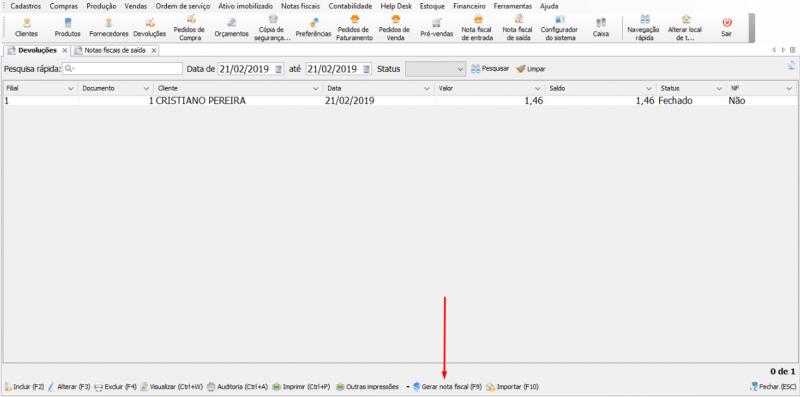800x397 pixels.
Task: Click the Sair power icon
Action: pos(727,28)
